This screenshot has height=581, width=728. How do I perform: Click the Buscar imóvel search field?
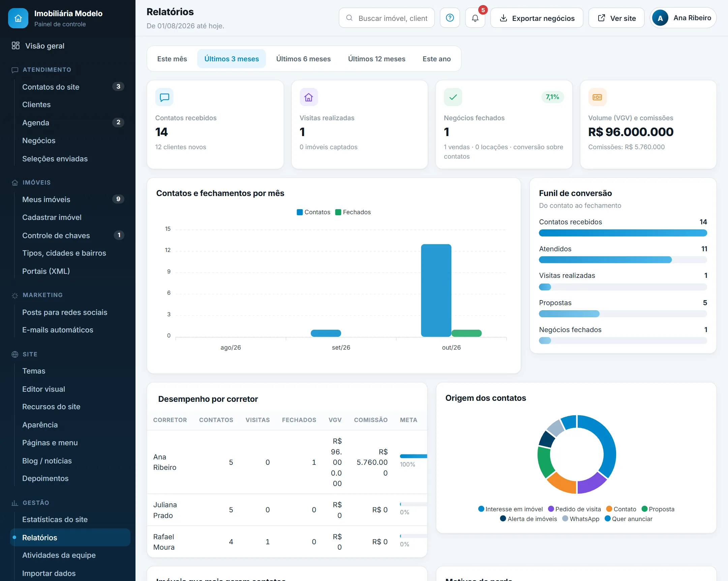click(x=387, y=18)
